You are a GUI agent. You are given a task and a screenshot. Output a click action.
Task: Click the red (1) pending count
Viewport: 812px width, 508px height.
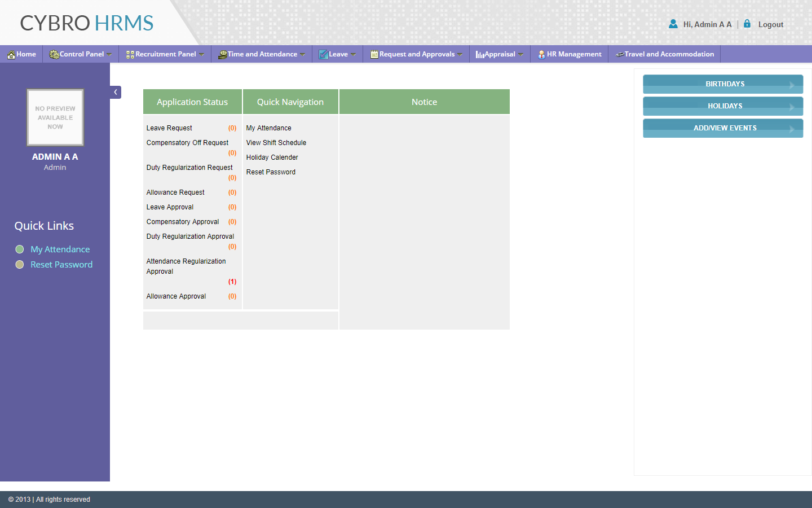[x=232, y=282]
